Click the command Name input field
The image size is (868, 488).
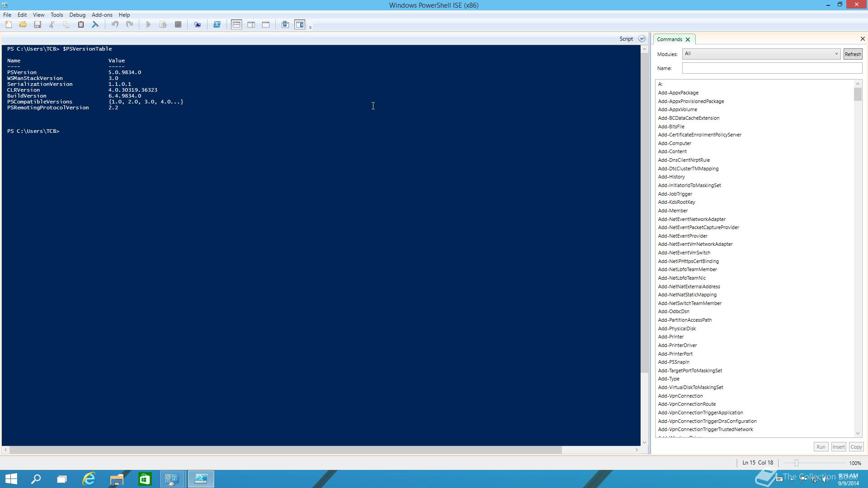[x=772, y=68]
